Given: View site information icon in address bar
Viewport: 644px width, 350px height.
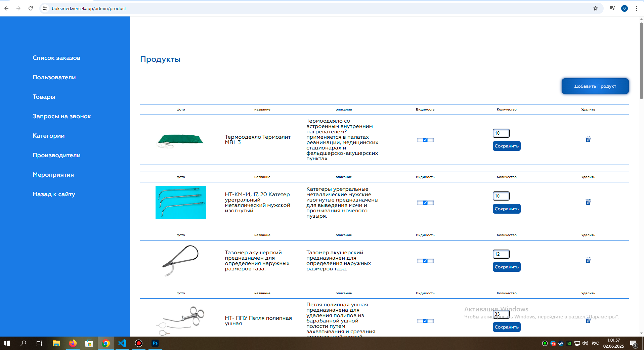Looking at the screenshot, I should [x=45, y=8].
